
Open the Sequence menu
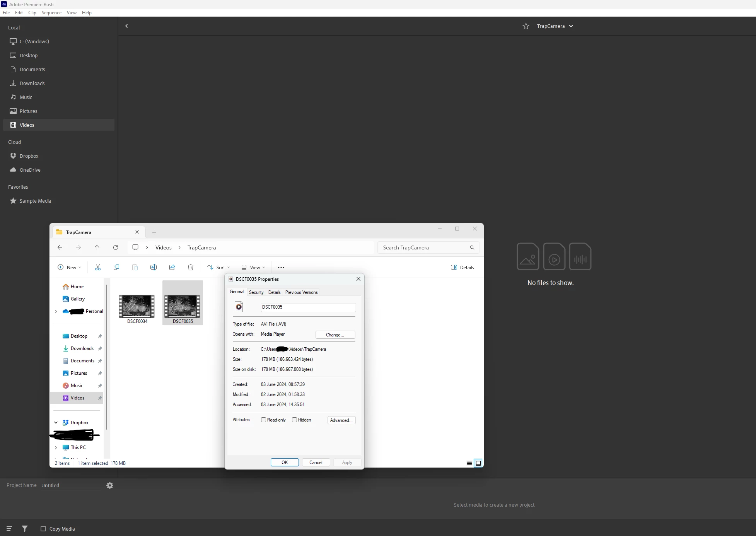tap(51, 13)
